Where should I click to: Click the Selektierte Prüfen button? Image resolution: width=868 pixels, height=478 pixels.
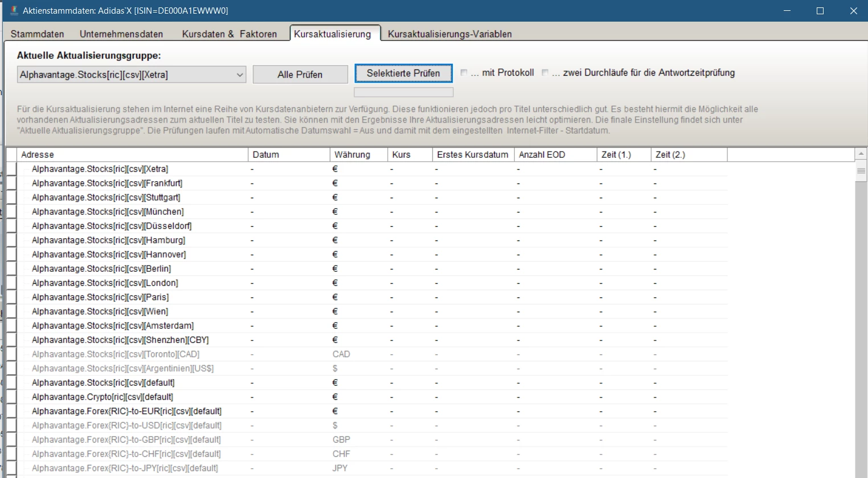(403, 73)
